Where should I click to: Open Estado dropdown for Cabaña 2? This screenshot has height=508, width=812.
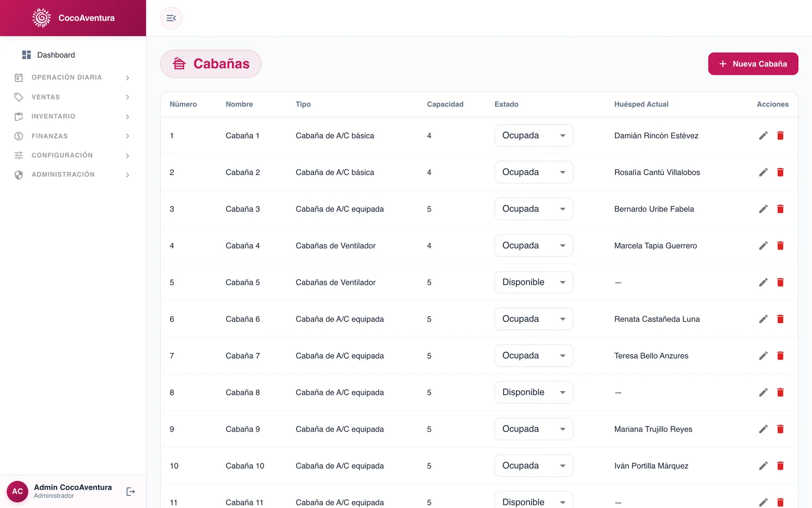point(534,172)
